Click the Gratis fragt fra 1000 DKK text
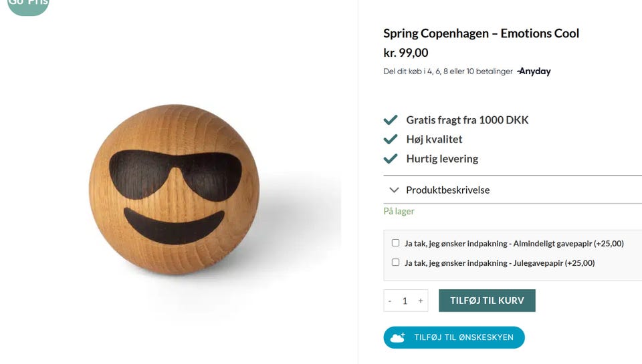The width and height of the screenshot is (642, 364). [x=467, y=120]
